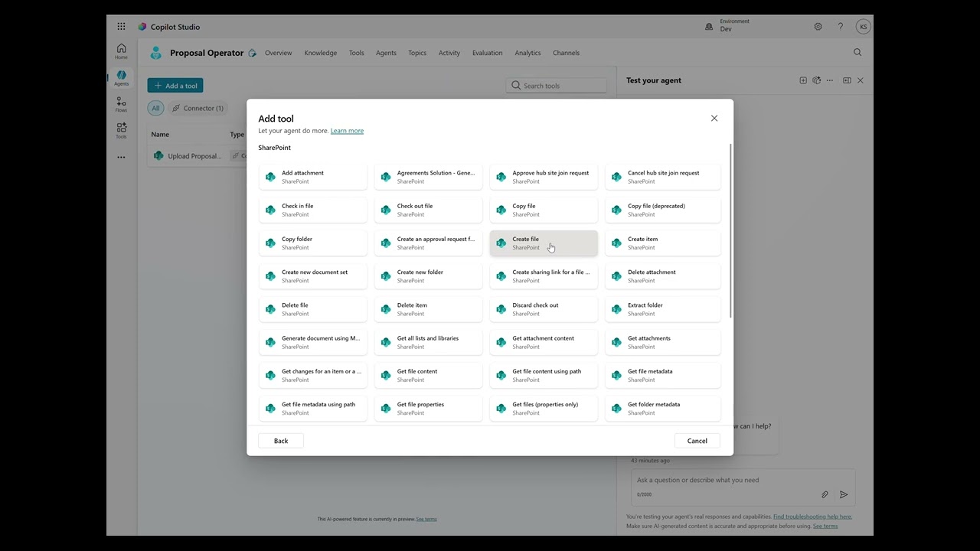Switch to the Overview tab
This screenshot has height=551, width=980.
click(x=278, y=53)
